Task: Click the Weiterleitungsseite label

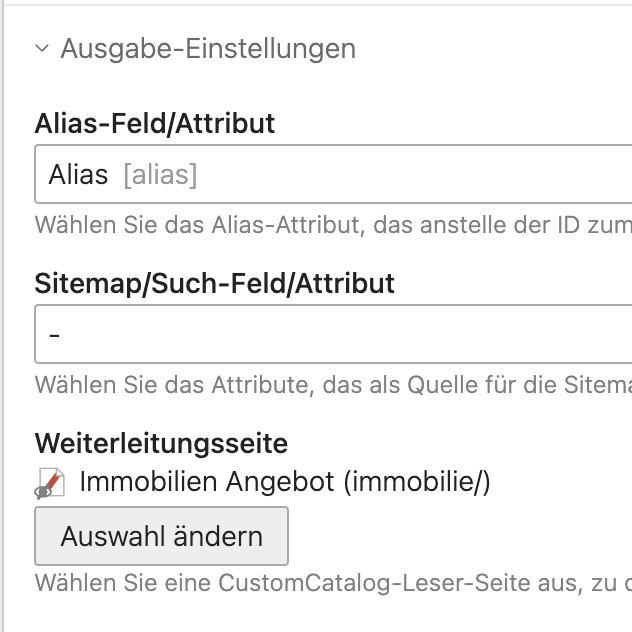Action: coord(161,442)
